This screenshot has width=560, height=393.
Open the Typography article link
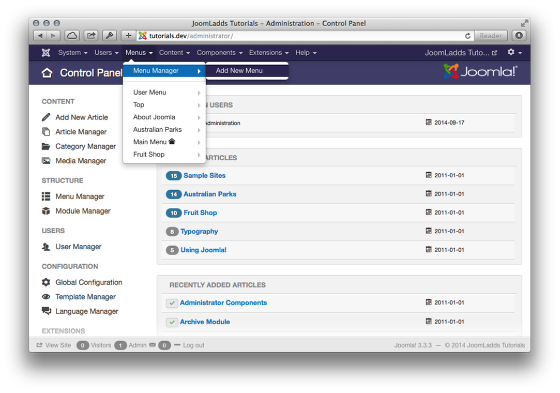[x=199, y=232]
